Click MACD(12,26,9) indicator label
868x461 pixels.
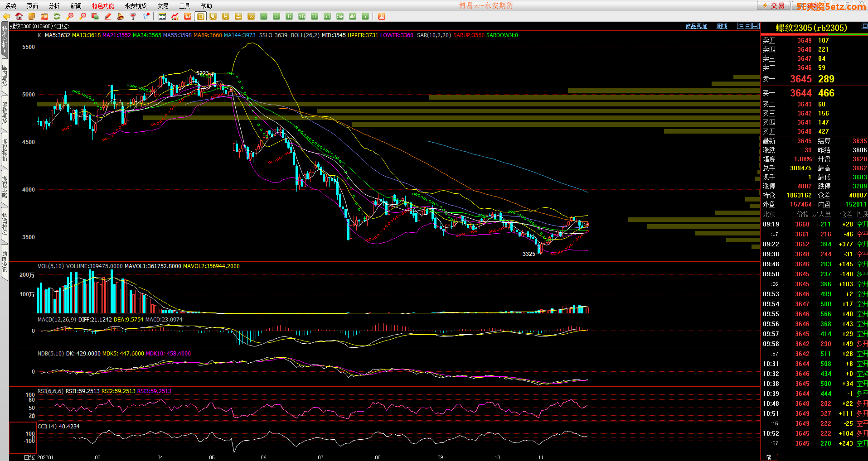coord(57,320)
